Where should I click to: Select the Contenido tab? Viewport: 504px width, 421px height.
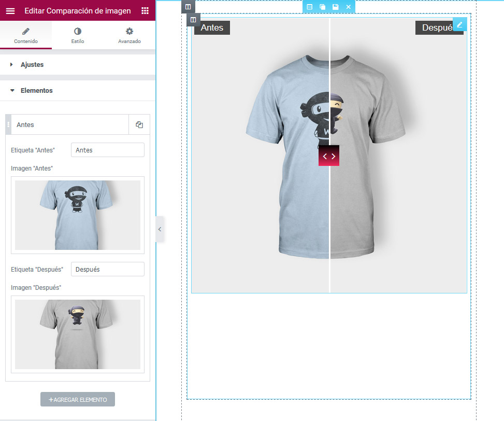tap(26, 35)
